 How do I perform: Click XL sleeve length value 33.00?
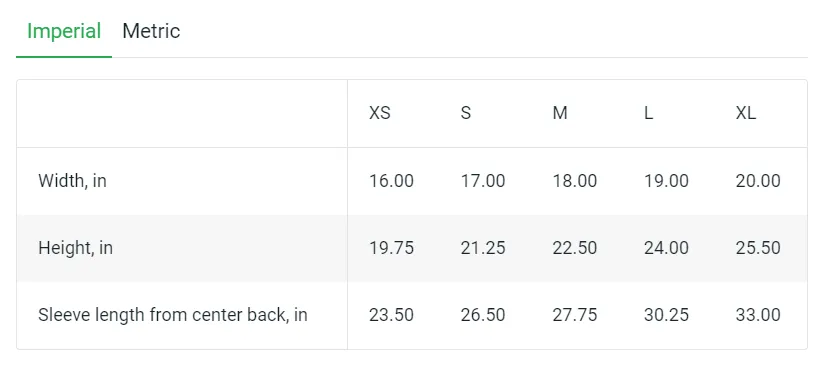pos(758,315)
